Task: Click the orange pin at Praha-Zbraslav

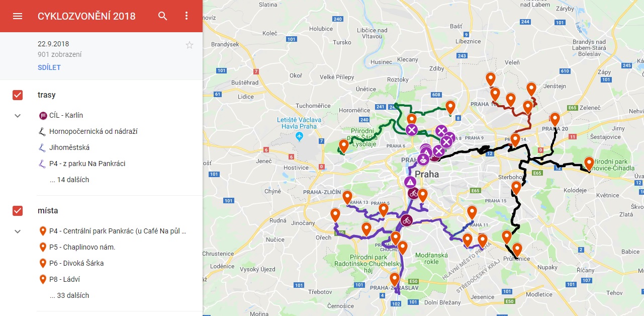Action: [395, 279]
